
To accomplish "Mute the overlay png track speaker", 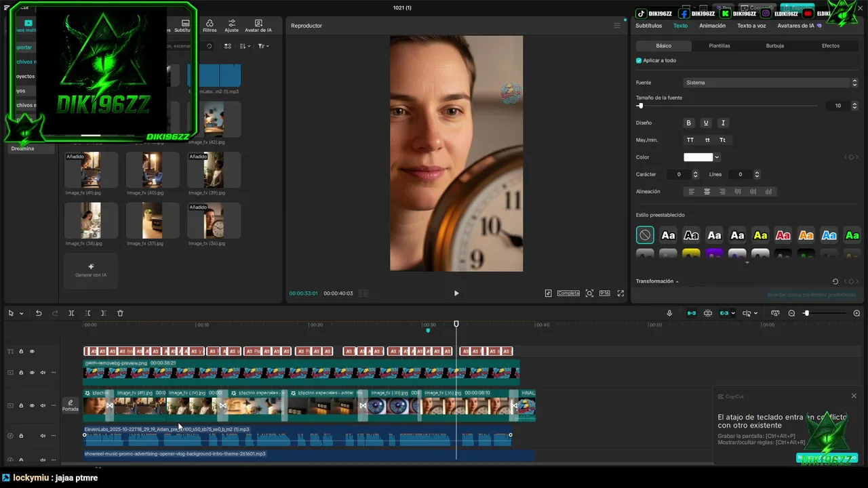I will pyautogui.click(x=43, y=372).
